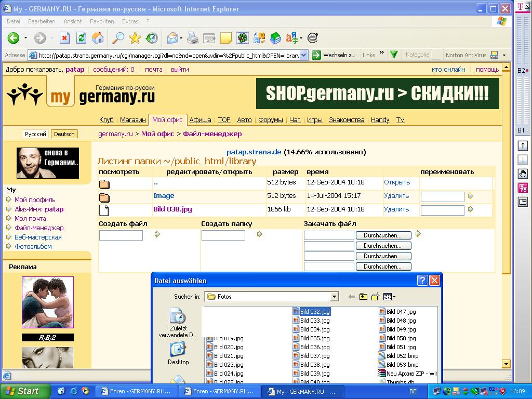Viewport: 532px width, 399px height.
Task: Open the Форумы navigation link
Action: (270, 120)
